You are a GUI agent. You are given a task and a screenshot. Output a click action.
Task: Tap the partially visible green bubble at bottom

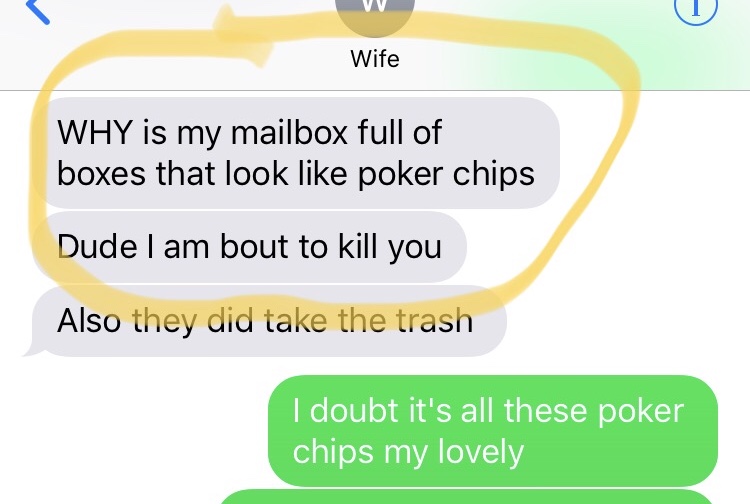466,497
